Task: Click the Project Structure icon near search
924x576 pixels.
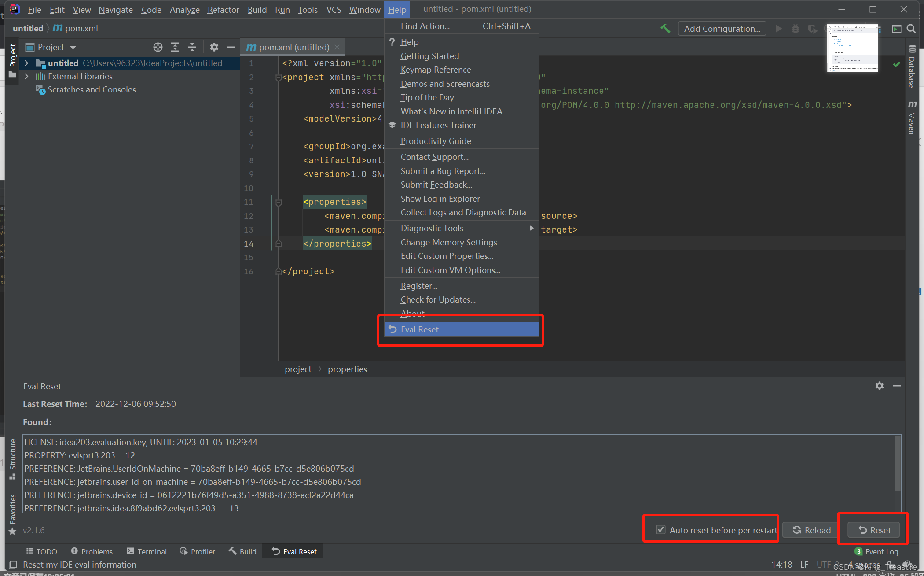Action: click(896, 29)
